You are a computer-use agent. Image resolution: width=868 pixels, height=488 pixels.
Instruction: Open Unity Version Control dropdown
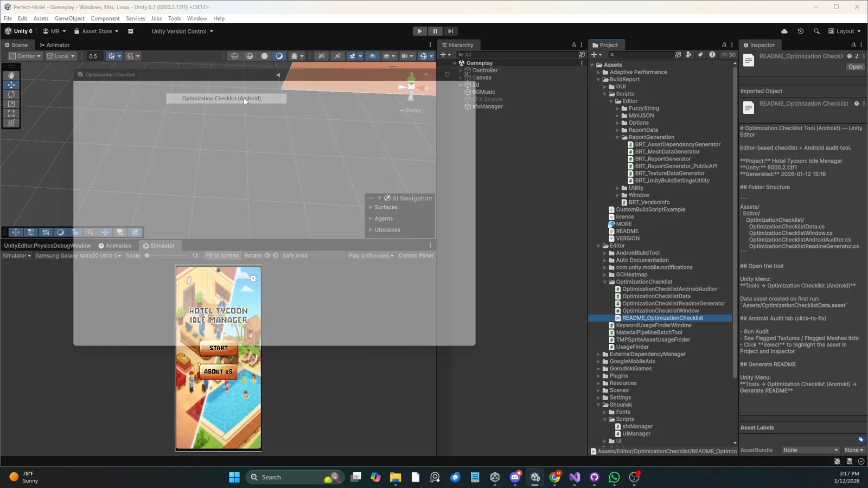tap(182, 31)
